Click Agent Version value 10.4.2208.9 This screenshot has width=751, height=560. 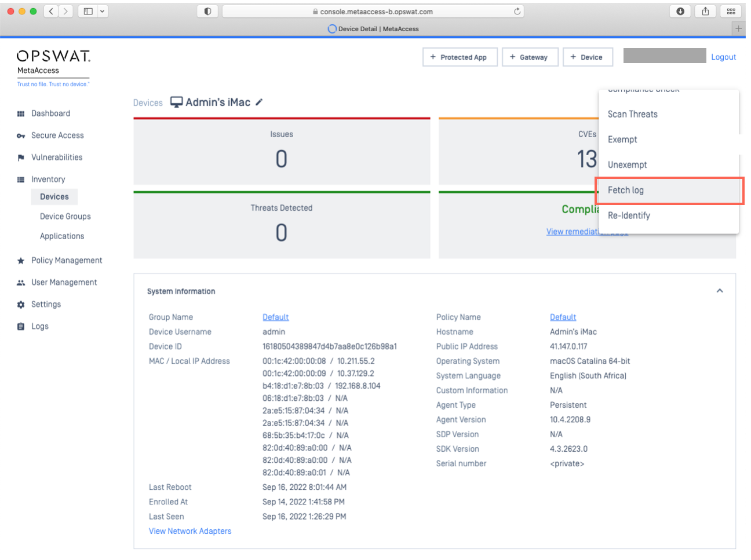coord(570,419)
